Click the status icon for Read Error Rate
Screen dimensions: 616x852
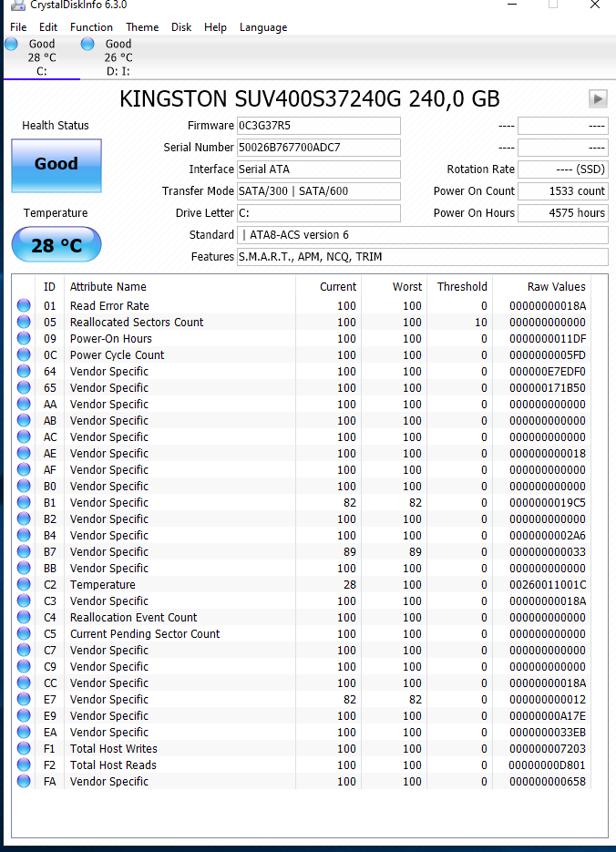pyautogui.click(x=24, y=305)
